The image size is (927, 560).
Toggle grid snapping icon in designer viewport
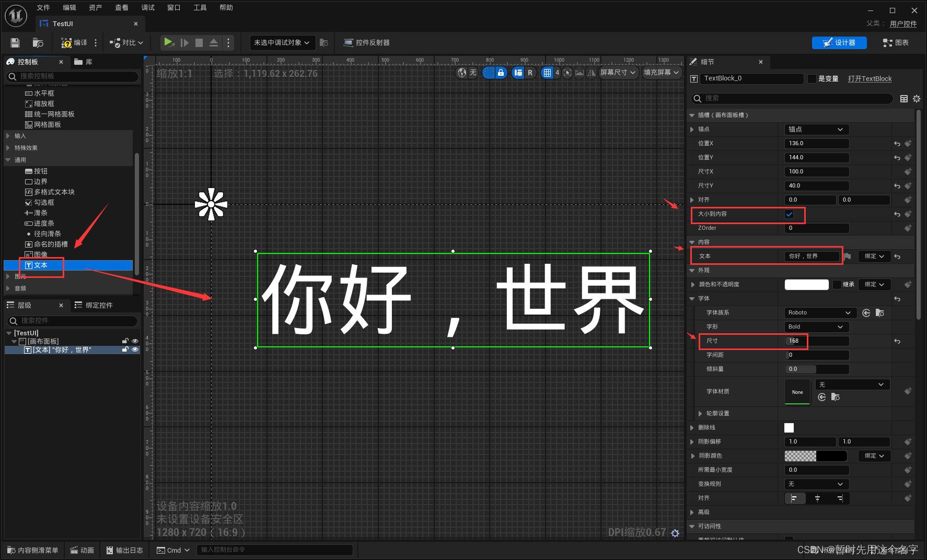(547, 73)
